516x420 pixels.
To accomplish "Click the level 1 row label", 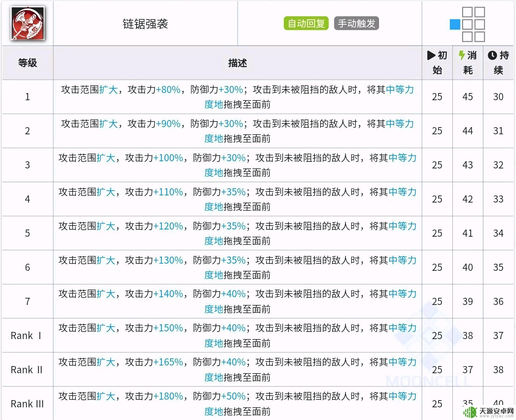I will pos(28,97).
